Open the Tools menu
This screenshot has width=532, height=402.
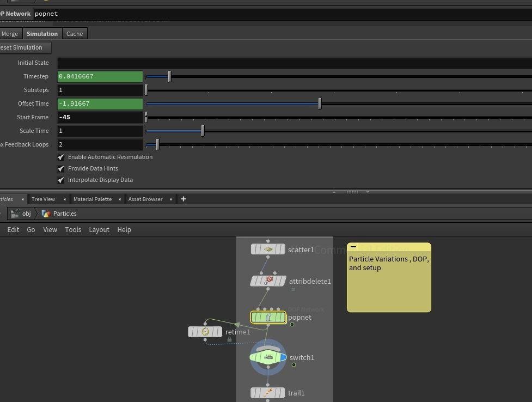[73, 229]
